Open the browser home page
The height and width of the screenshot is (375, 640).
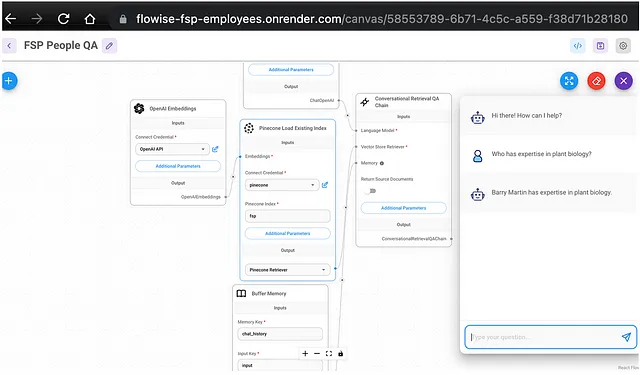[x=90, y=18]
